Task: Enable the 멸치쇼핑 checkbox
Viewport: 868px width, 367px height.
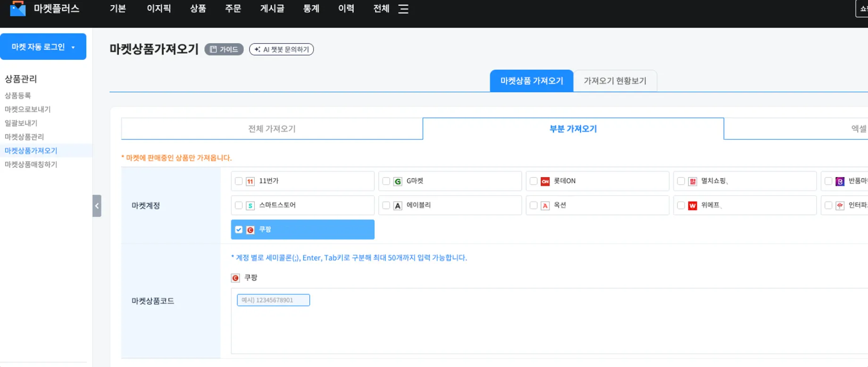Action: [x=681, y=181]
